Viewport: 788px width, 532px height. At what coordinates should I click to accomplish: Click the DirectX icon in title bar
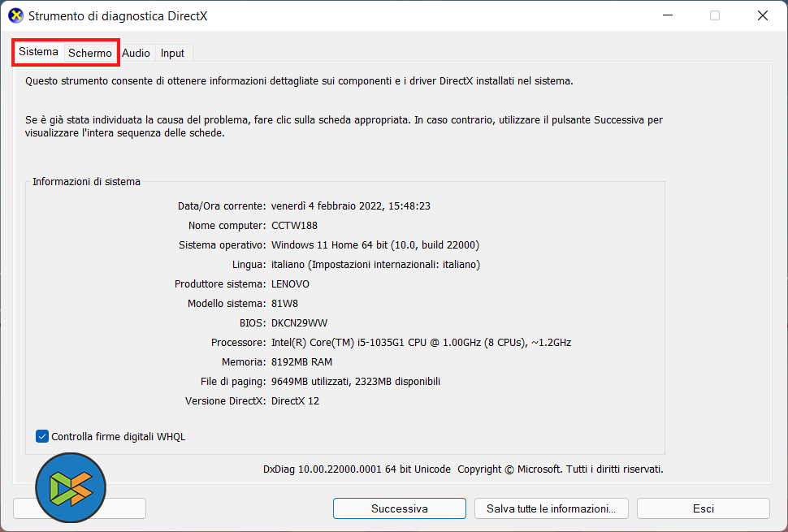coord(15,15)
